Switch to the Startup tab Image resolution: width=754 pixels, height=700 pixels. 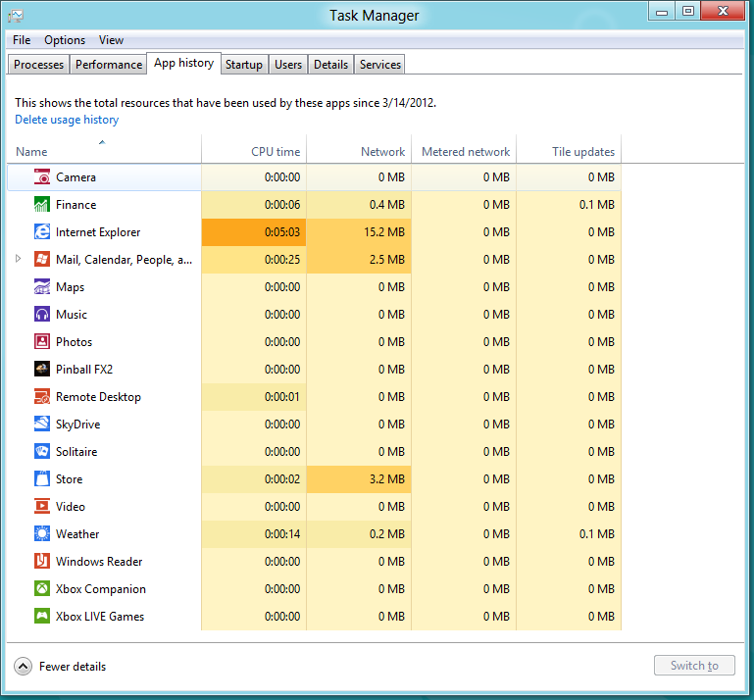244,65
